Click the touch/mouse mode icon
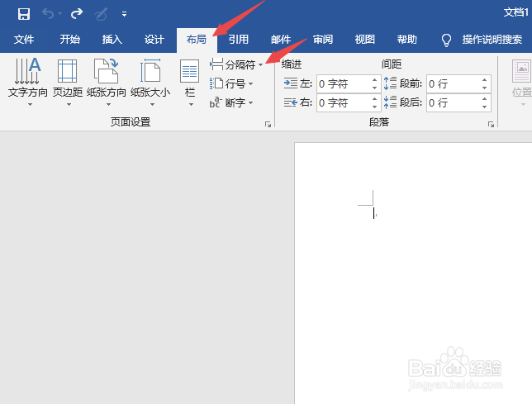This screenshot has width=532, height=404. pyautogui.click(x=101, y=14)
